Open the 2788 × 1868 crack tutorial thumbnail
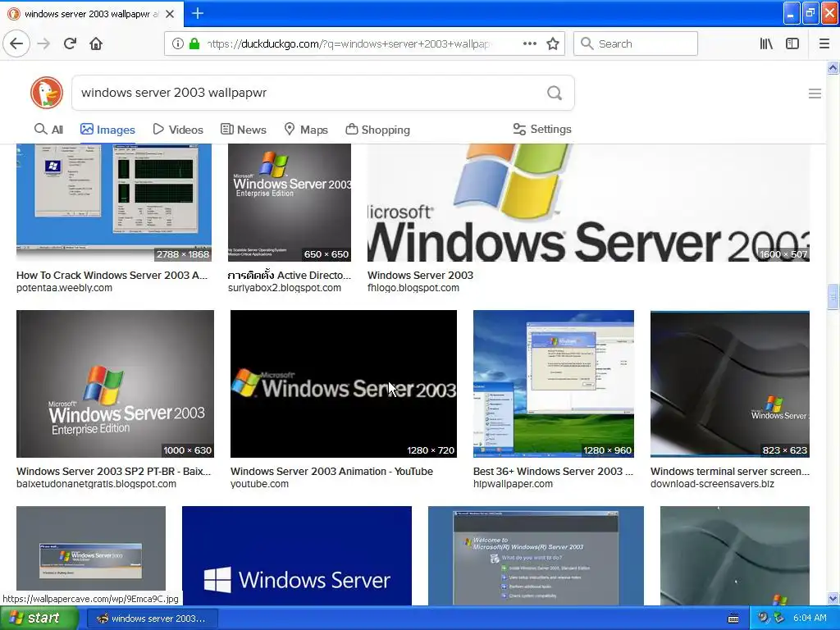The image size is (840, 630). [x=114, y=203]
